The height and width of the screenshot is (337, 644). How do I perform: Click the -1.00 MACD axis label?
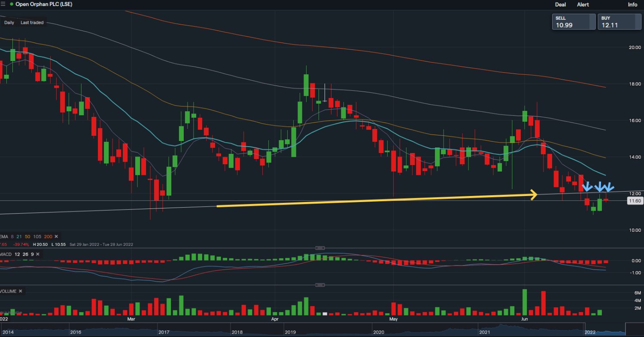click(x=635, y=273)
